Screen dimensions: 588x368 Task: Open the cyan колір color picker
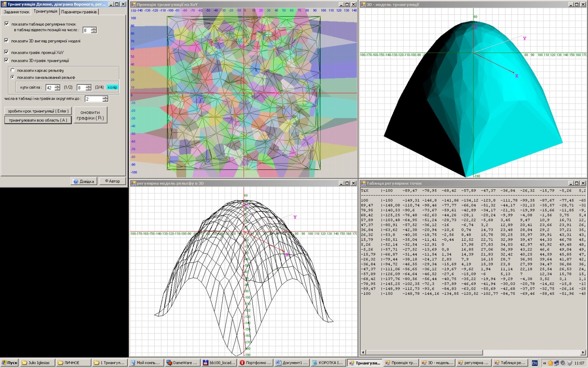pyautogui.click(x=112, y=87)
